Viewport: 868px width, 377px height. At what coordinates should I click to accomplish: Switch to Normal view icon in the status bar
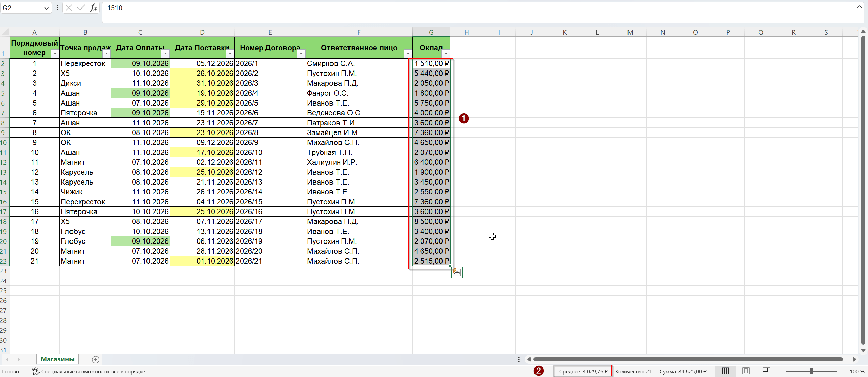pos(725,371)
